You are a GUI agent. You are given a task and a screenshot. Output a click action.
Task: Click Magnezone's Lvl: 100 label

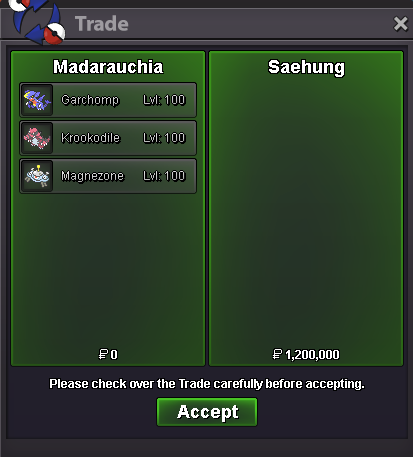(x=164, y=176)
